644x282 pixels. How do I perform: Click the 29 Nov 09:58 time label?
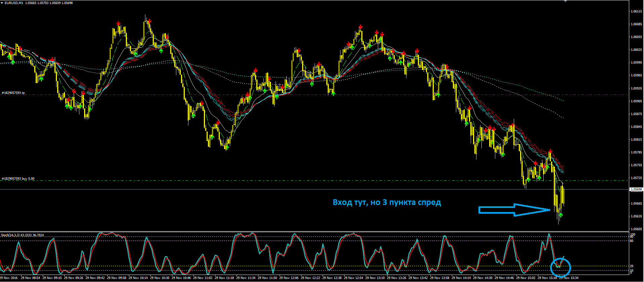tap(116, 278)
